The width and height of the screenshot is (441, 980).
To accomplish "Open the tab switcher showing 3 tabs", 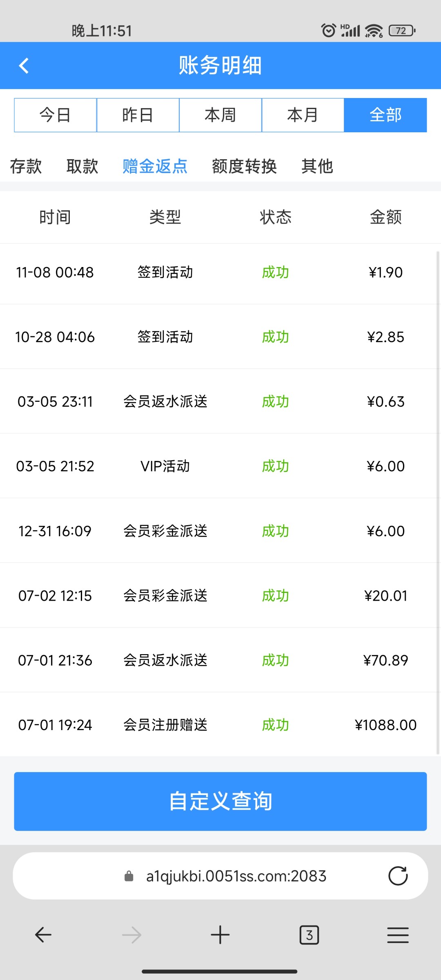I will point(309,935).
